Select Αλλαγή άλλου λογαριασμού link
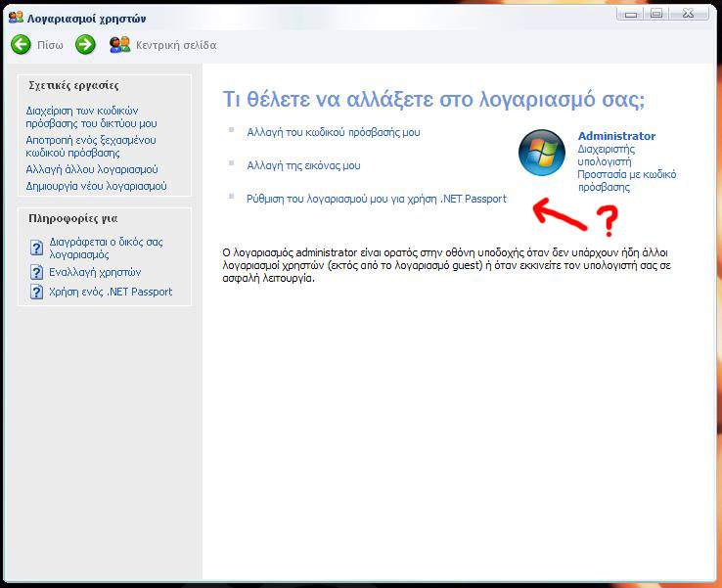Screen dimensions: 722x588 pos(92,169)
